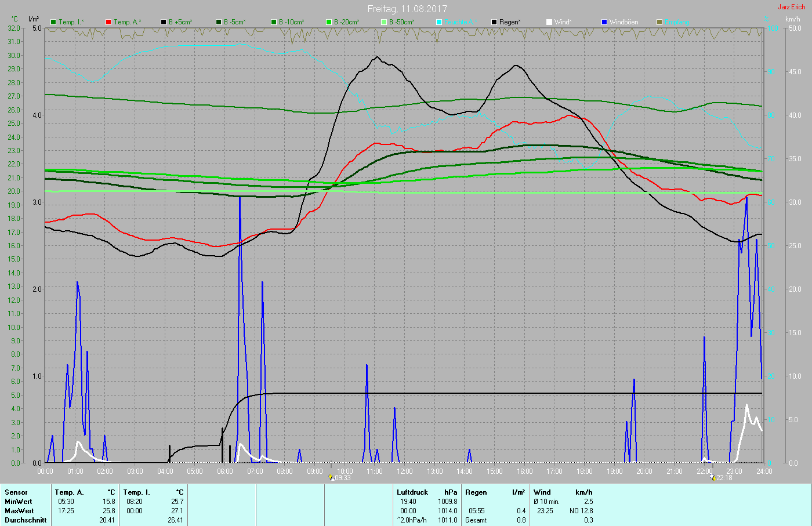The image size is (812, 526).
Task: Click the sunset marker at 22:18
Action: (x=713, y=477)
